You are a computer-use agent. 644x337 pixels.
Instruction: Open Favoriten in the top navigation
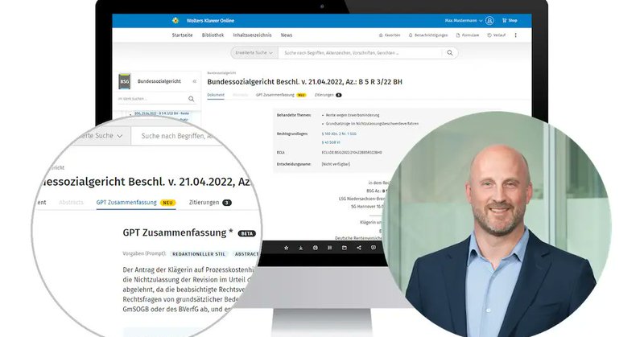[390, 35]
